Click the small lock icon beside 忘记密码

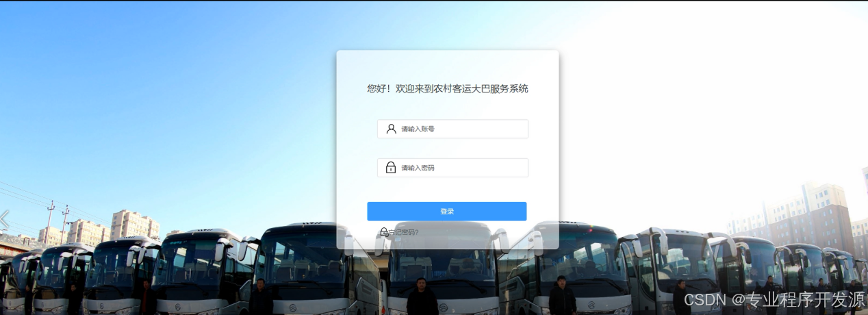click(384, 232)
